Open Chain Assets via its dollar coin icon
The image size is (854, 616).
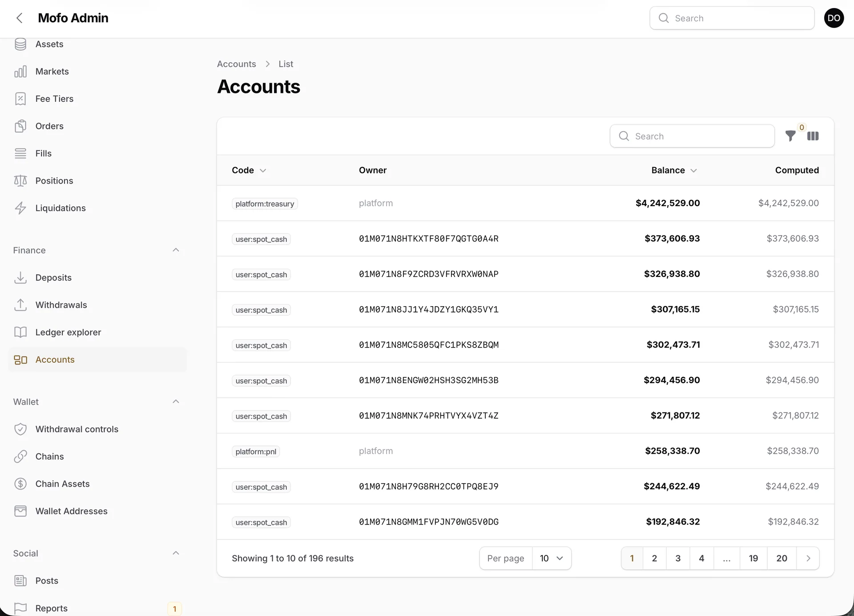(x=20, y=484)
